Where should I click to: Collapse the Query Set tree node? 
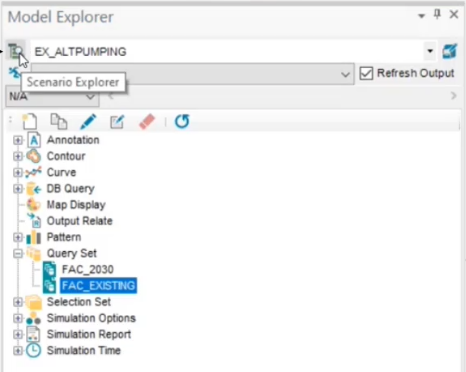pyautogui.click(x=18, y=254)
